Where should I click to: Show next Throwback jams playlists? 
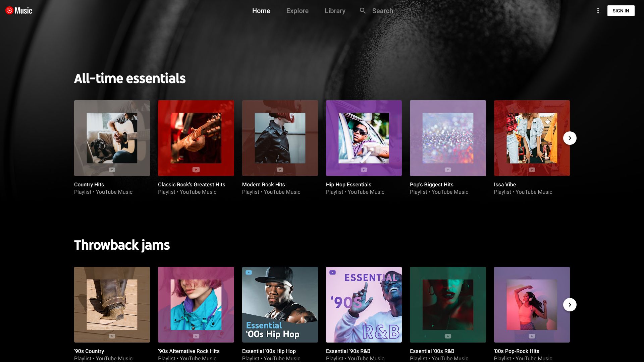(570, 305)
